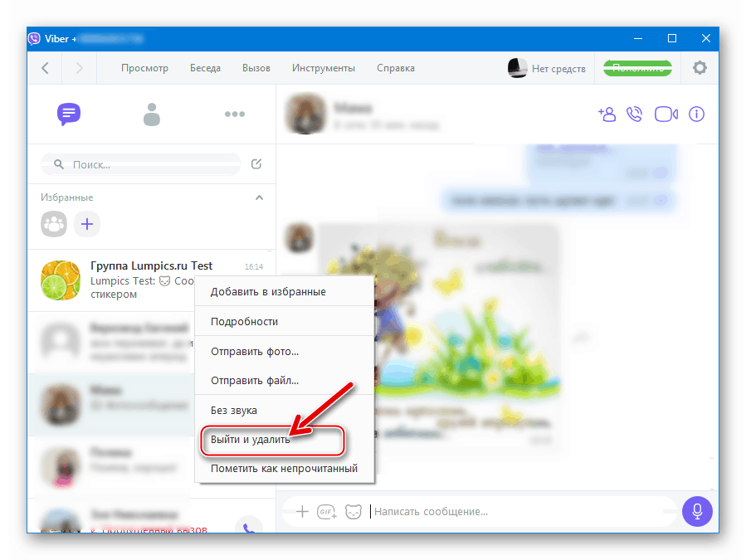746x560 pixels.
Task: Mute the chat via 'Без звука'
Action: coord(235,410)
